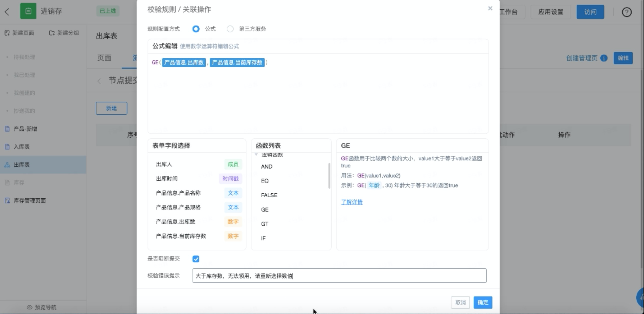Click the 新建页面 icon in sidebar
Viewport: 644px width, 314px height.
click(x=7, y=33)
